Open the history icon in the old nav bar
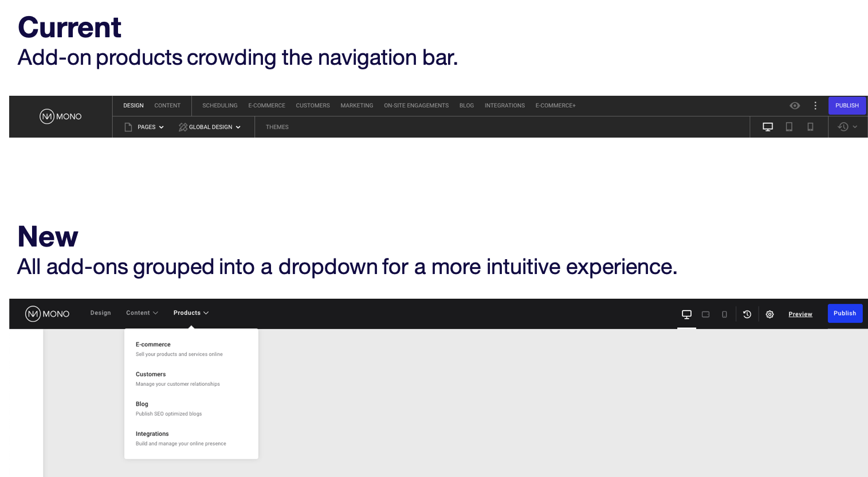Viewport: 868px width, 477px height. [x=843, y=127]
